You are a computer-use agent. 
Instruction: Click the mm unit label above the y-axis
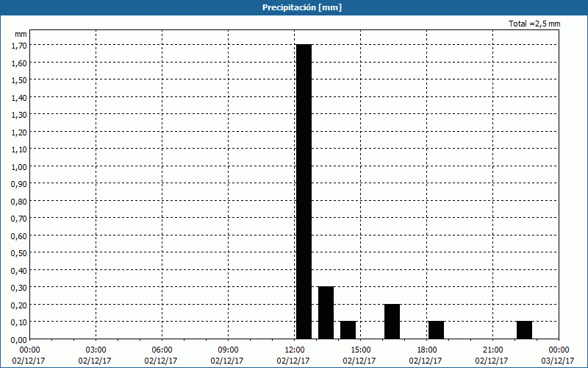click(x=21, y=34)
